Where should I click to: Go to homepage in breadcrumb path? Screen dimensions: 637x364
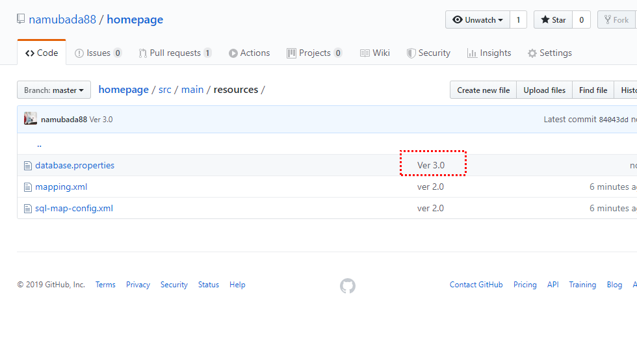point(123,90)
